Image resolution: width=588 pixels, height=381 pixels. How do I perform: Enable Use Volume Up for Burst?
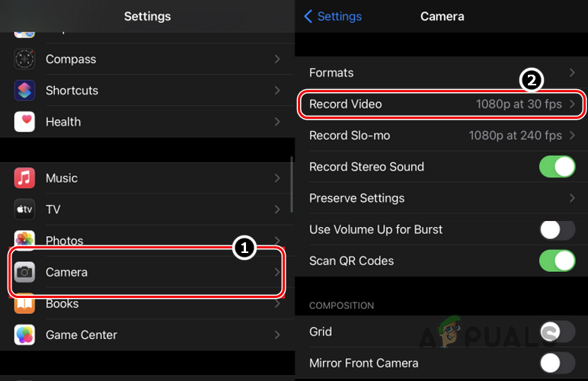tap(557, 229)
